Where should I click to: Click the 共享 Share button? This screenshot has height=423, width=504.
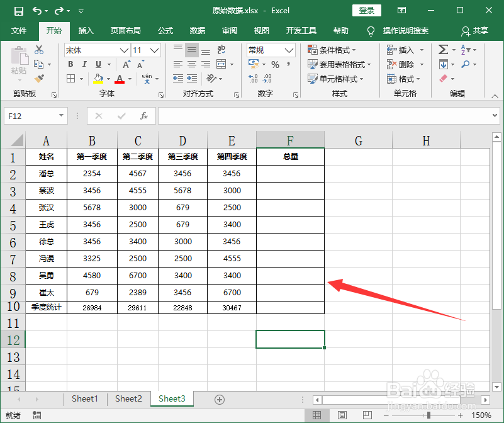coord(475,31)
